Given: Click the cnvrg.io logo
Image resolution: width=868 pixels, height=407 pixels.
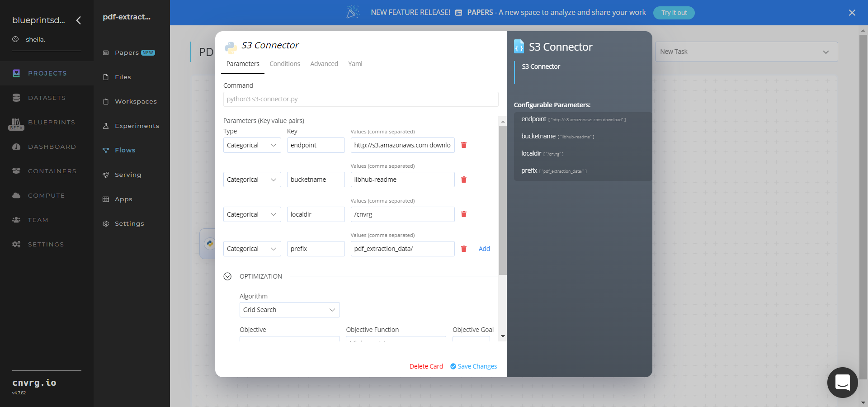Looking at the screenshot, I should [x=34, y=383].
